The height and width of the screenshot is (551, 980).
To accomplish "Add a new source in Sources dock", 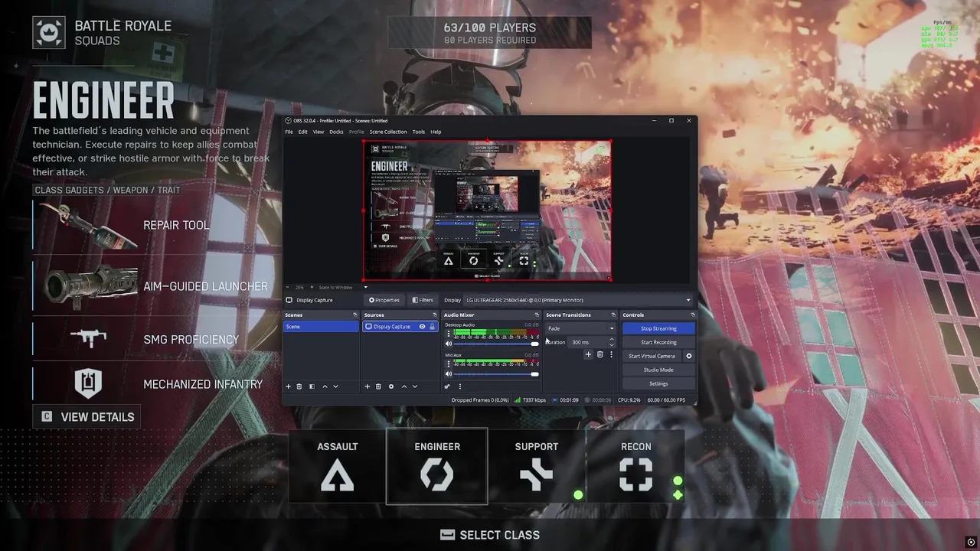I will 367,386.
